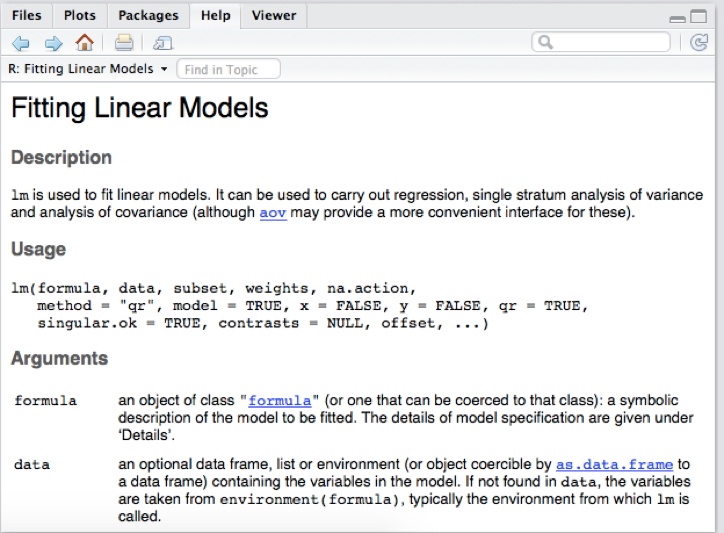The height and width of the screenshot is (533, 724).
Task: Click the Fitting Linear Models heading
Action: (x=139, y=108)
